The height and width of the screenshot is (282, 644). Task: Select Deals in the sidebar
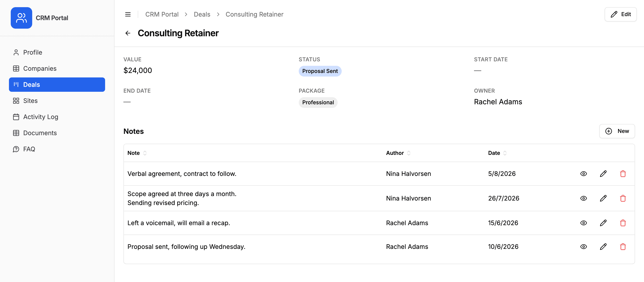click(57, 85)
